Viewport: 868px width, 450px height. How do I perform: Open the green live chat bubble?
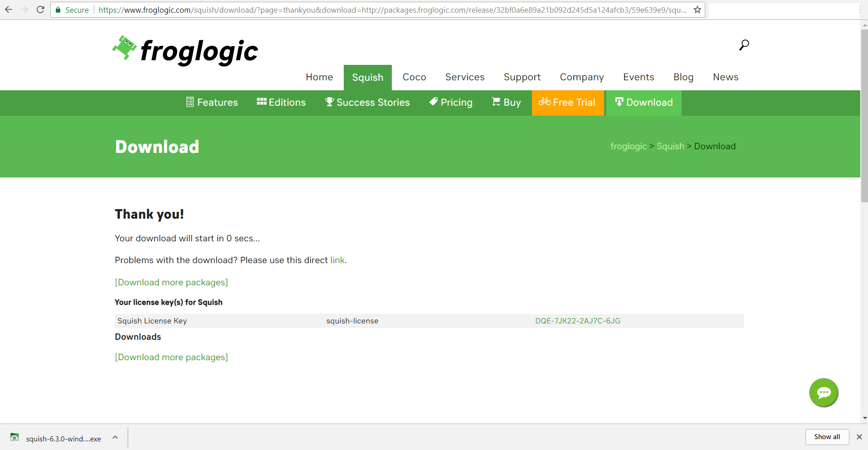point(824,392)
